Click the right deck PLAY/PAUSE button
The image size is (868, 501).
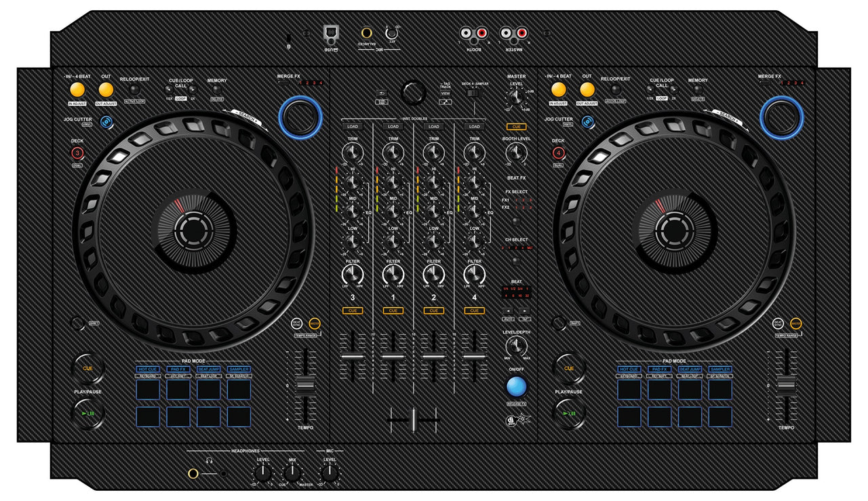click(569, 414)
